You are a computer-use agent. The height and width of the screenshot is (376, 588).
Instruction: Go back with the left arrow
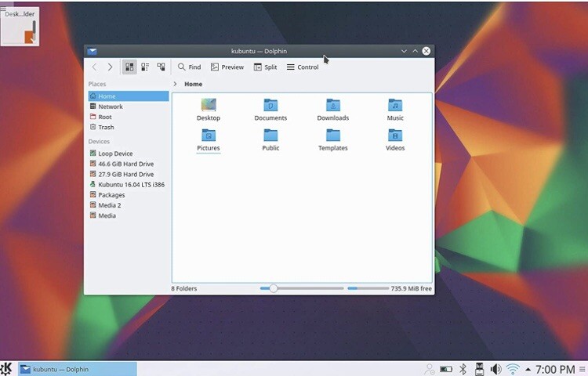click(x=94, y=67)
